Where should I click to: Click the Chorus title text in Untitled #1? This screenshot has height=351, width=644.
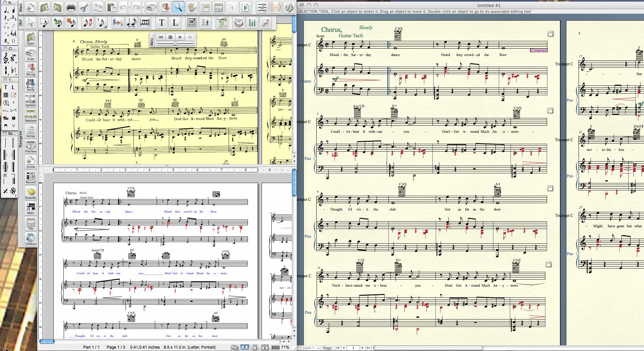click(331, 30)
